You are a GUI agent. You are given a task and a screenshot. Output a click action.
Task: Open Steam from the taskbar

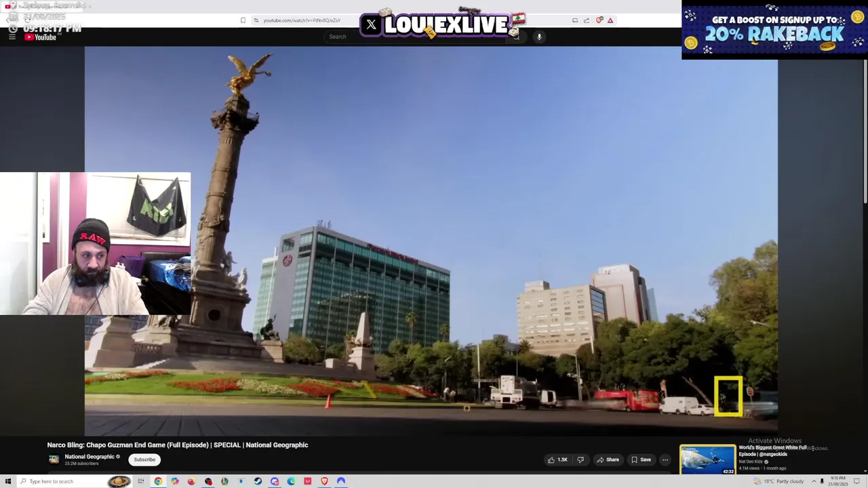(258, 481)
